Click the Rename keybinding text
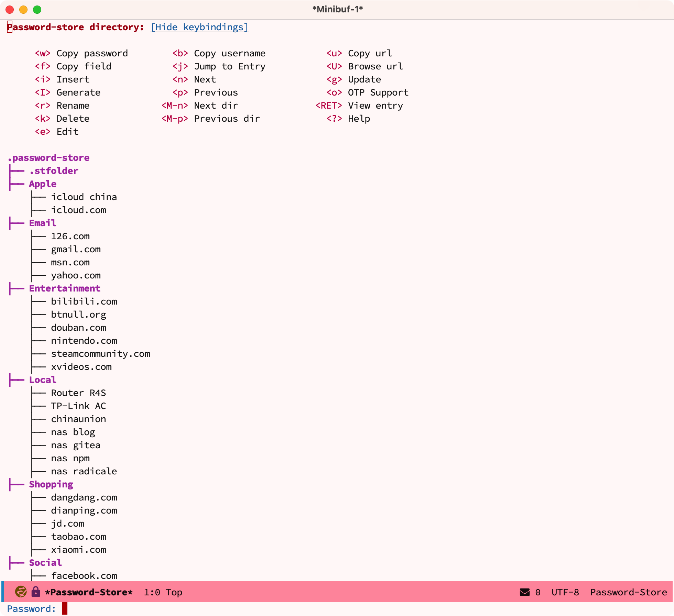 click(x=73, y=106)
